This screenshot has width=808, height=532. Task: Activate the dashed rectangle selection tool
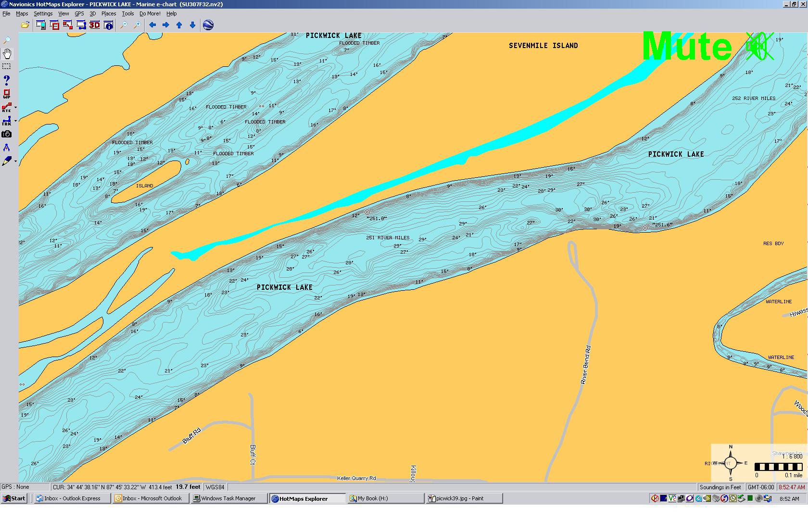pyautogui.click(x=7, y=66)
